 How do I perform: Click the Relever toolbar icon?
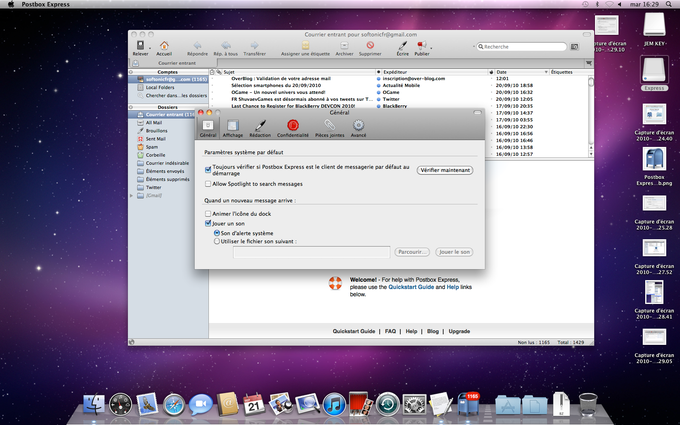(x=141, y=46)
